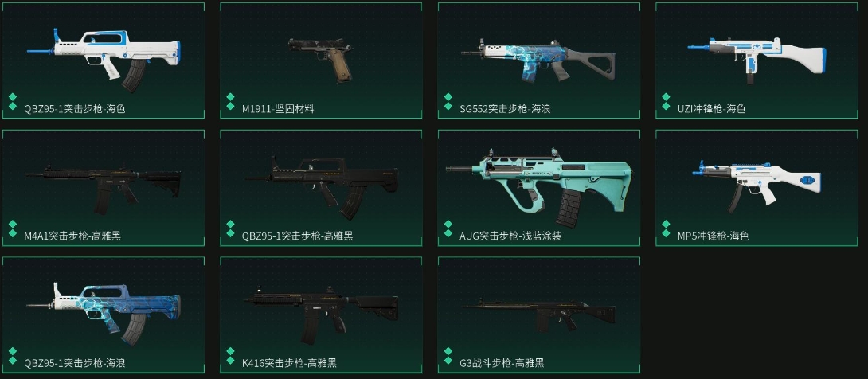Open the QBZ95-1突击步枪-海色 label
868x379 pixels.
75,109
